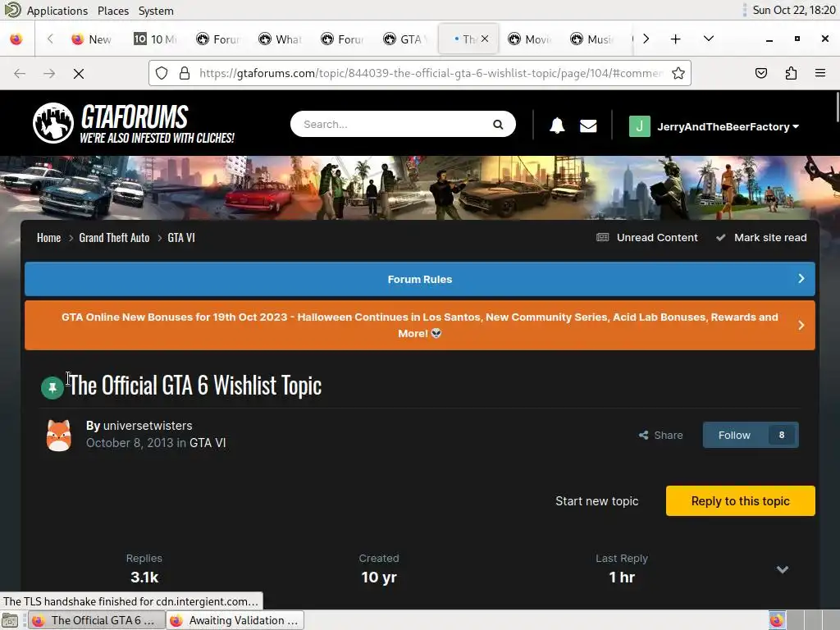The width and height of the screenshot is (840, 630).
Task: Expand the topic stats chevron
Action: (782, 569)
